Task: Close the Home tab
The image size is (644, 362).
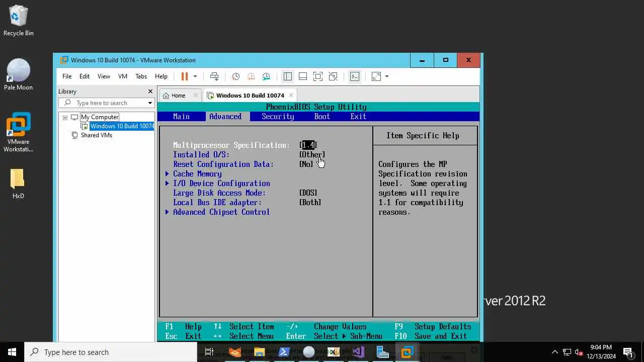Action: pos(196,96)
